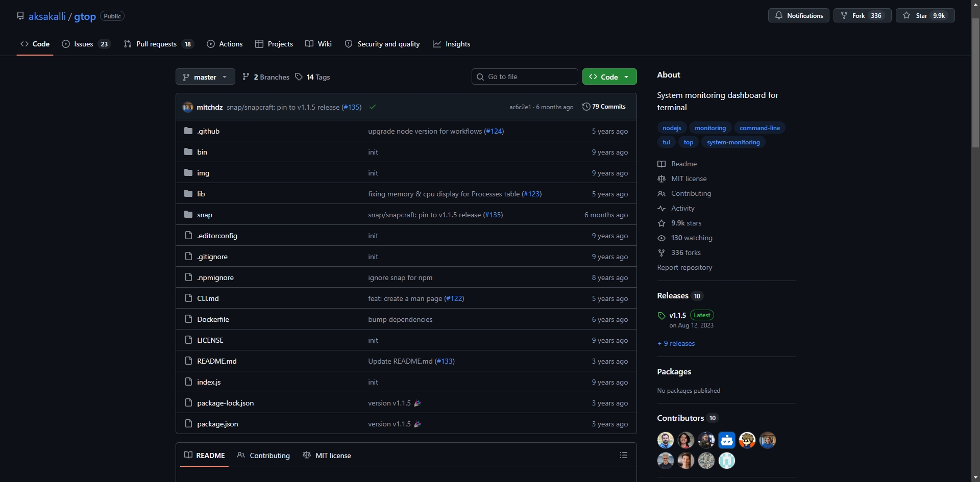Click the Fork 336 button
The height and width of the screenshot is (482, 980).
tap(863, 16)
